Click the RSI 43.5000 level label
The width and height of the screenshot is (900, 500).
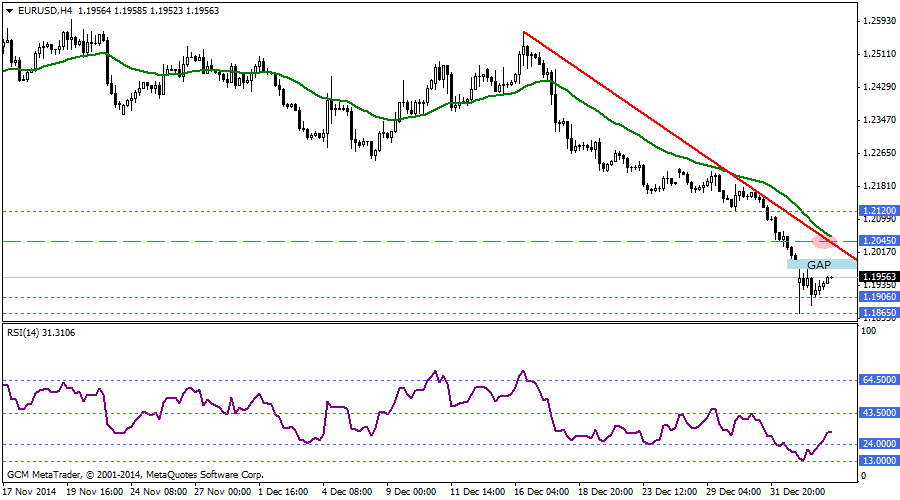(878, 413)
